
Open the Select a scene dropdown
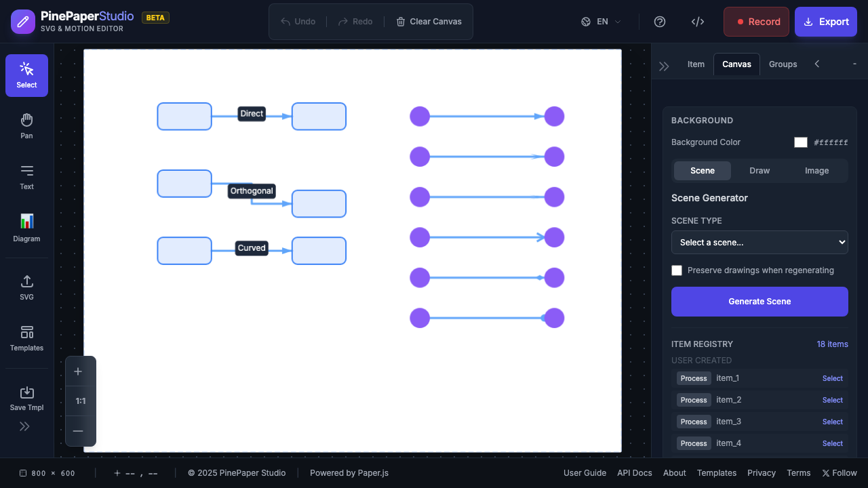coord(759,242)
